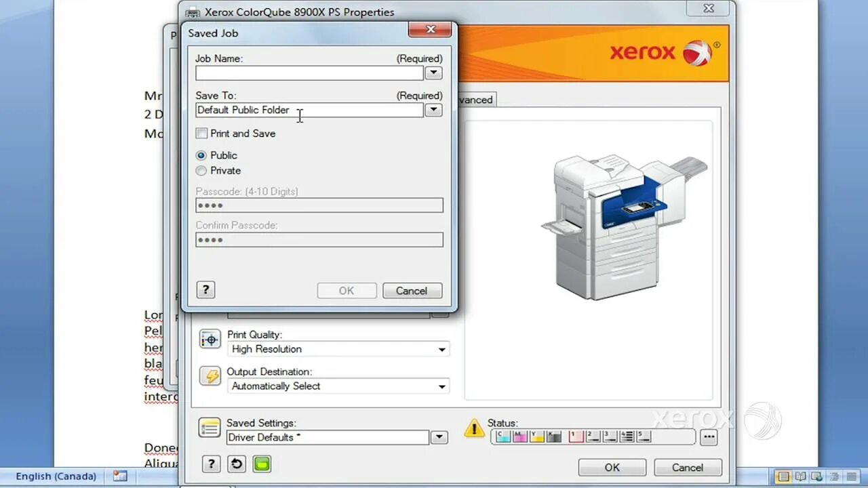Check the yellow ink level indicator
The width and height of the screenshot is (868, 488).
pyautogui.click(x=537, y=436)
